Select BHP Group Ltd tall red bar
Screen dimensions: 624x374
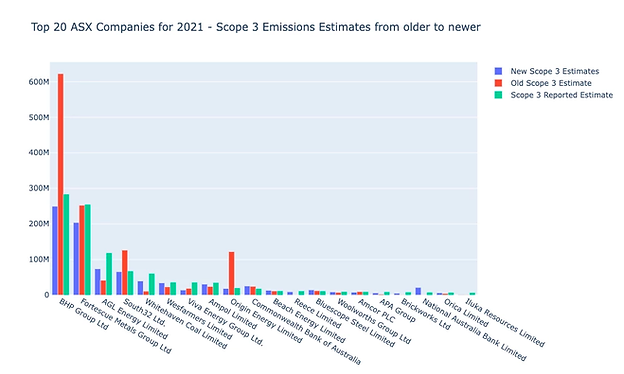coord(60,184)
